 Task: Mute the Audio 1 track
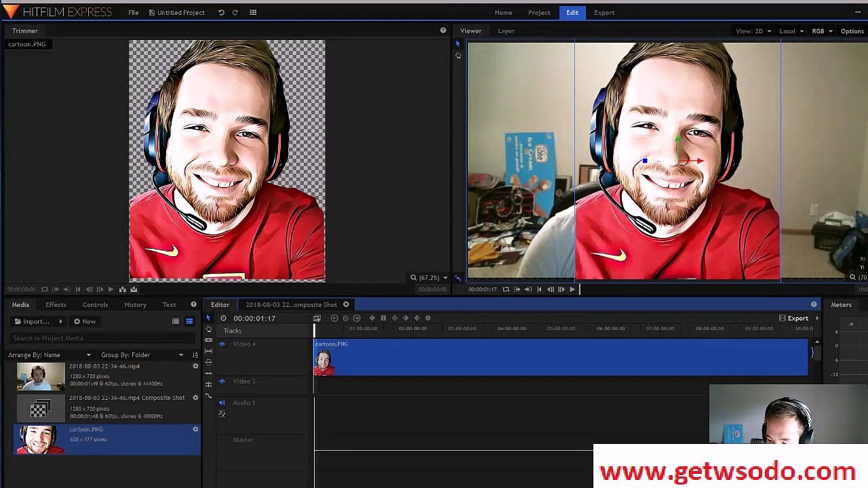[x=221, y=403]
